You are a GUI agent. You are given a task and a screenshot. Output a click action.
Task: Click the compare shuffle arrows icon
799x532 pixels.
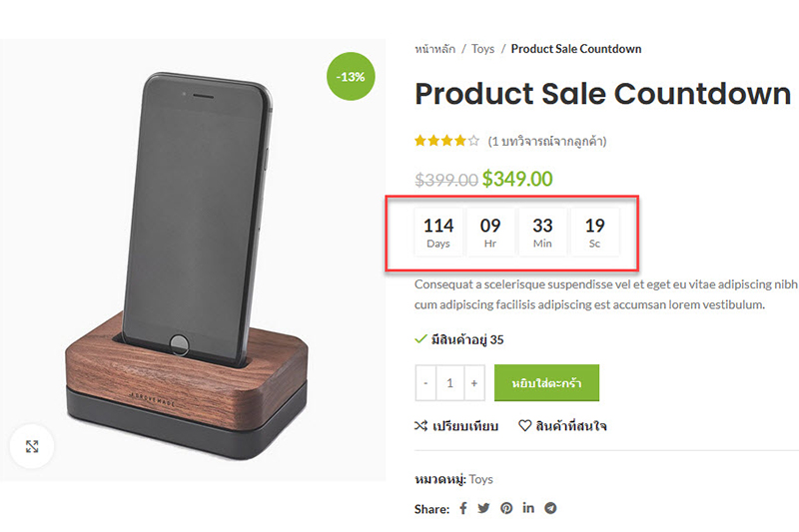tap(420, 426)
